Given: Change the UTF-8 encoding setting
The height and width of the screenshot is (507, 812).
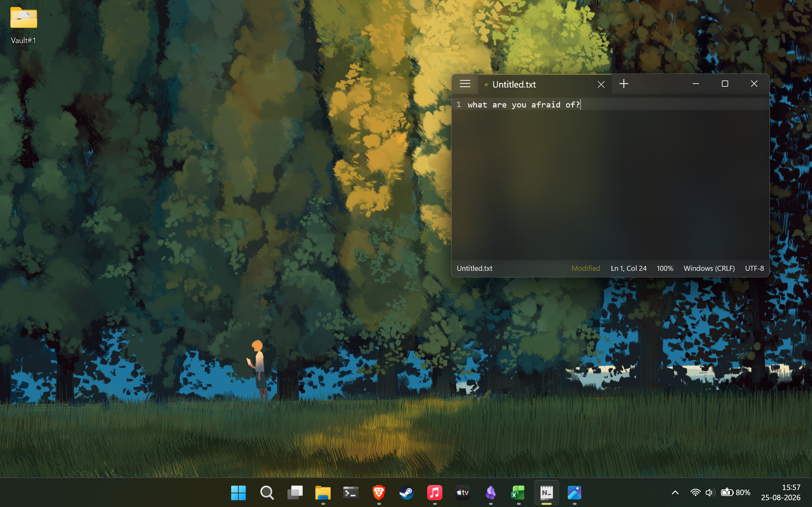Looking at the screenshot, I should [754, 268].
